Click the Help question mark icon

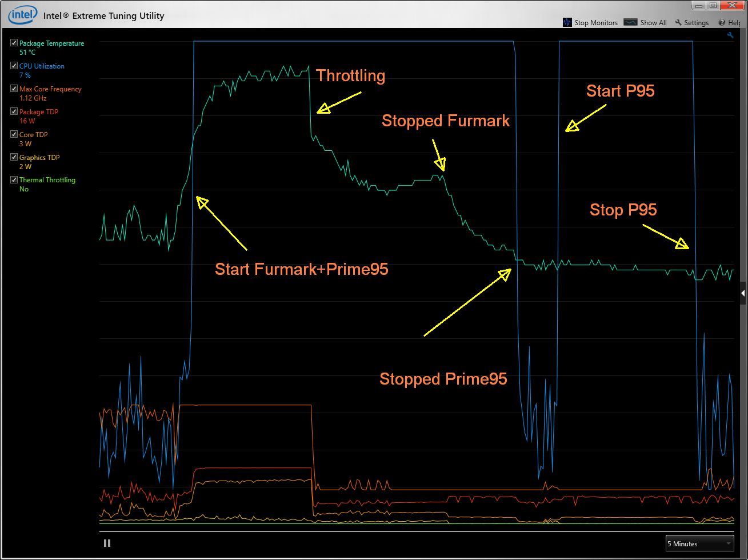(722, 22)
